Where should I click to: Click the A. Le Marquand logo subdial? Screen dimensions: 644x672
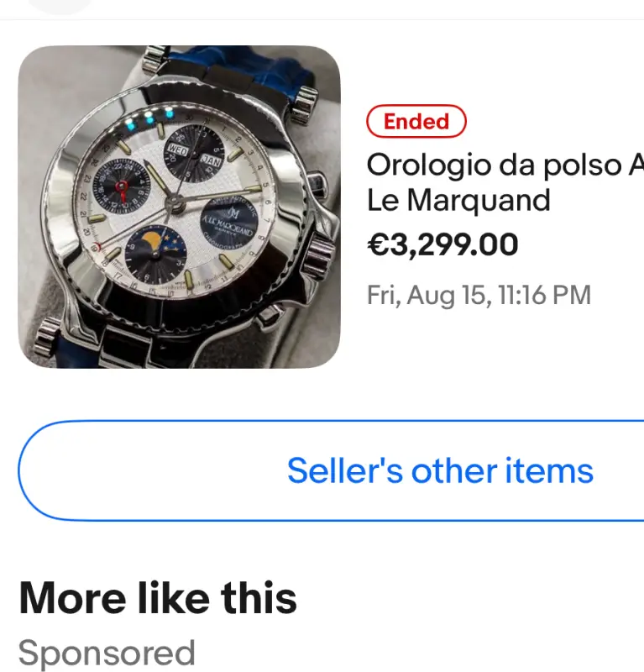[x=228, y=220]
